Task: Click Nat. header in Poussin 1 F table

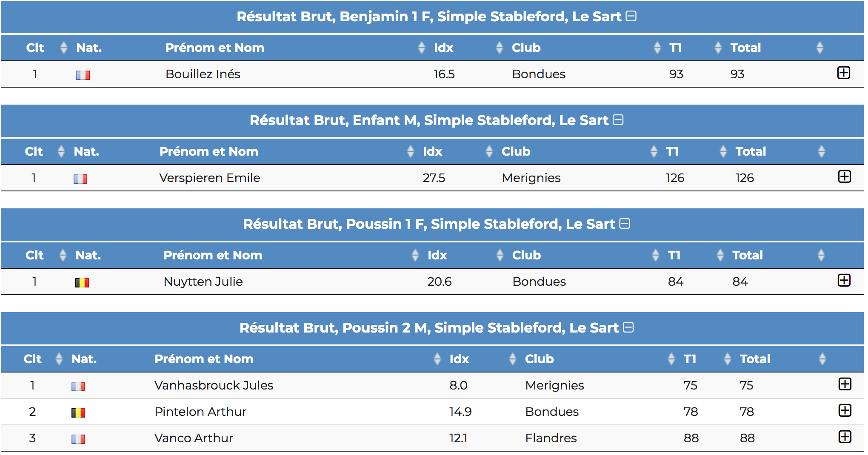Action: tap(88, 255)
